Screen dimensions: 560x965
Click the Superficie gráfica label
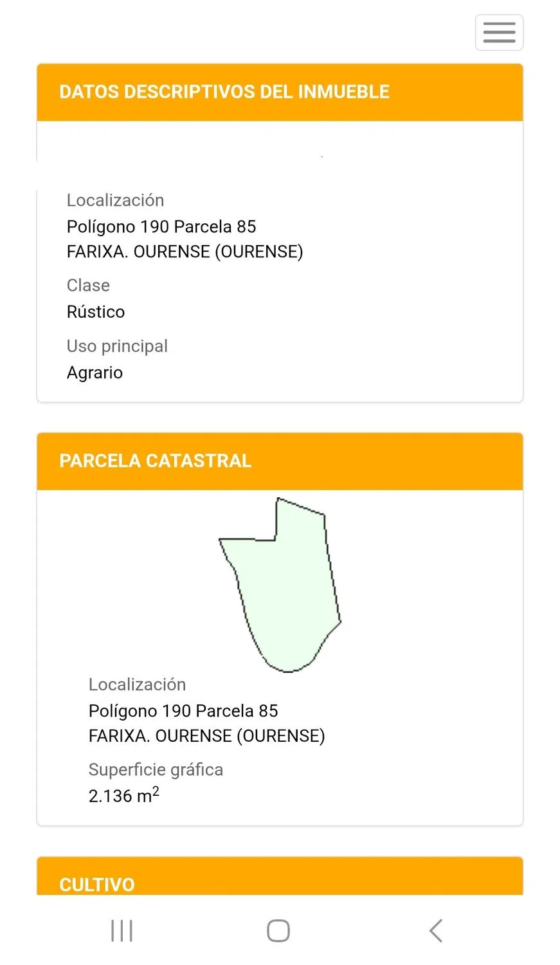click(156, 770)
